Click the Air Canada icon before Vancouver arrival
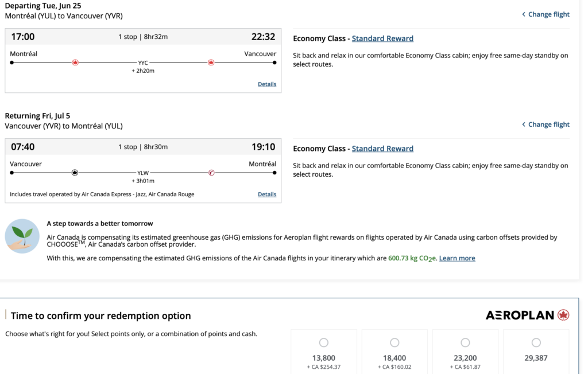Viewport: 588px width, 374px height. (211, 63)
